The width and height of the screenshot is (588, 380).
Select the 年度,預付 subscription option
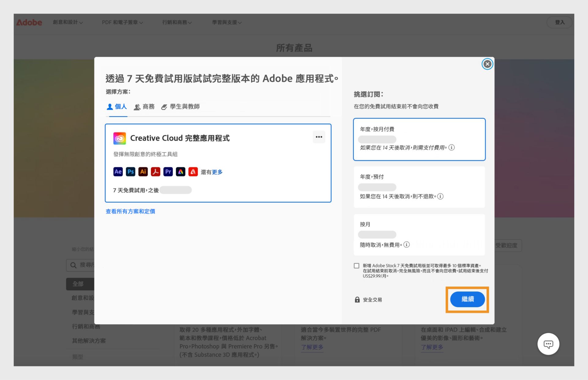(x=419, y=187)
